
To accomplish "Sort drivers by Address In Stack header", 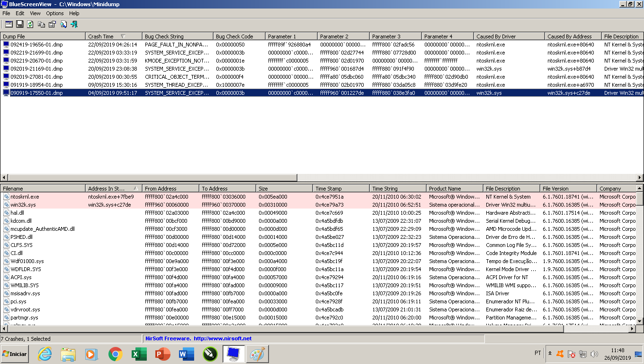I will click(114, 189).
